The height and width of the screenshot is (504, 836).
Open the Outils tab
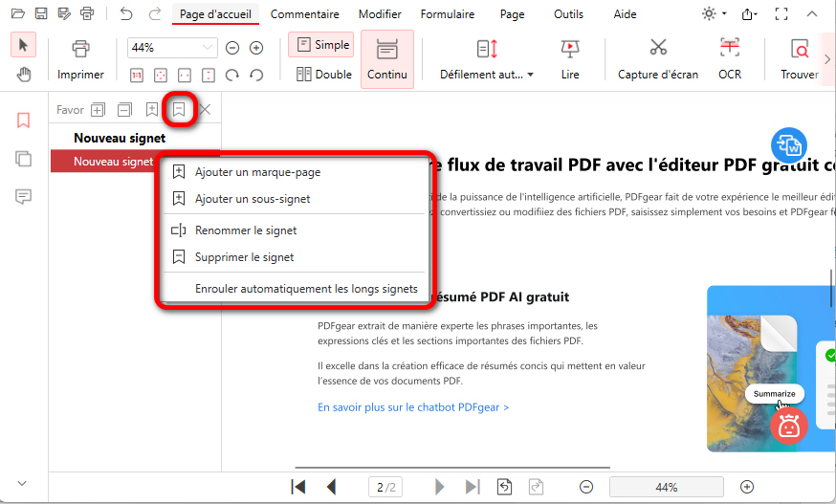click(x=568, y=14)
